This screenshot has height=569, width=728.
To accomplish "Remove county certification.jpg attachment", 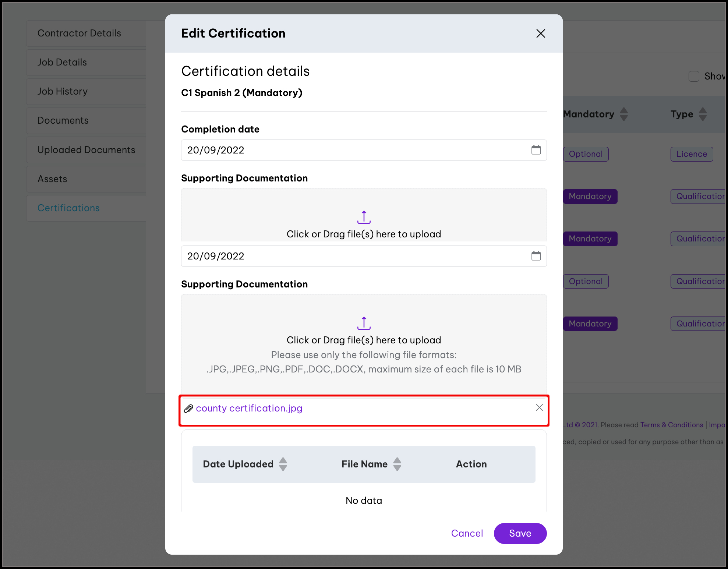I will (539, 407).
